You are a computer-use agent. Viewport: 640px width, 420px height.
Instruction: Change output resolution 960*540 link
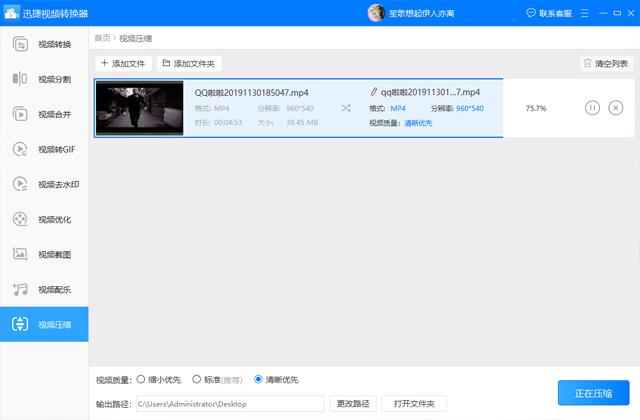(x=470, y=108)
